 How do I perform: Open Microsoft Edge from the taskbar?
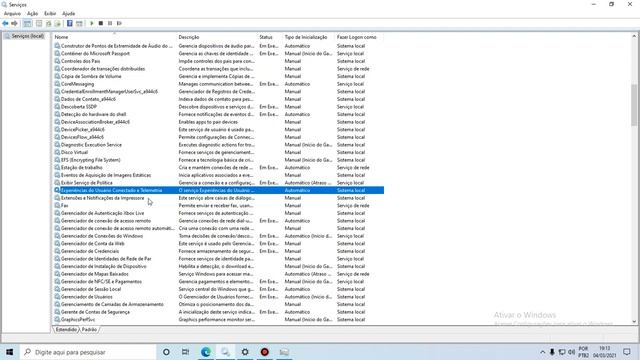(206, 352)
